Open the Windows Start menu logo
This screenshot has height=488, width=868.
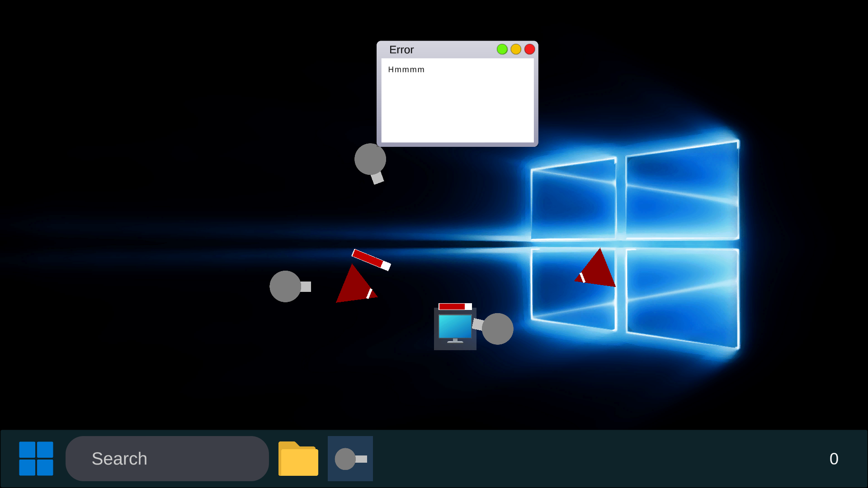click(x=36, y=458)
